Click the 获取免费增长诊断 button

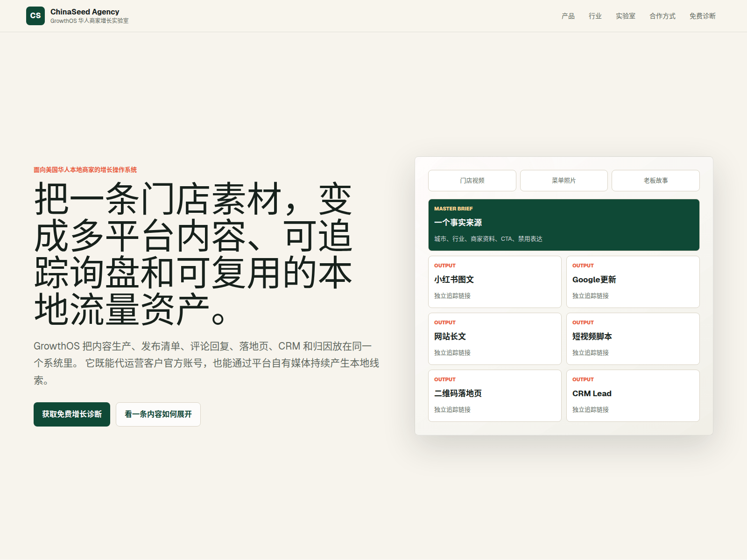click(72, 414)
